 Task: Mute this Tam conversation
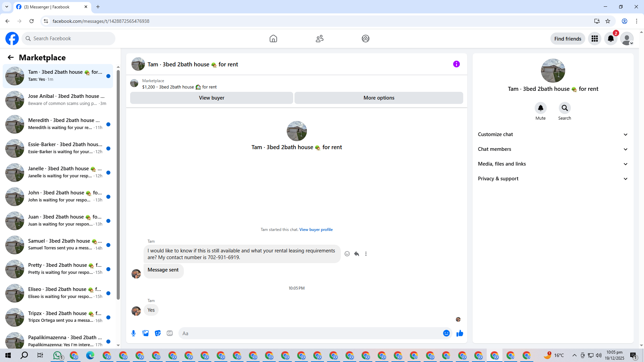point(540,108)
